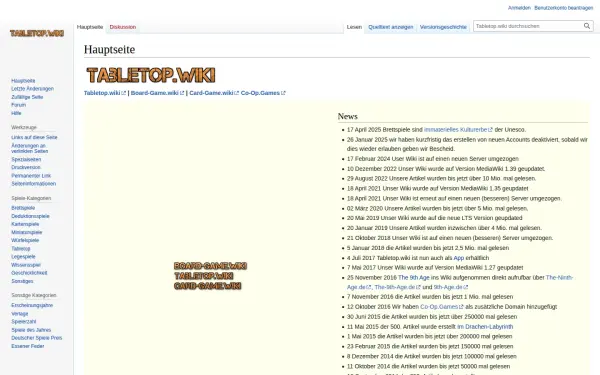Click the center logo image stack
This screenshot has height=375, width=600.
point(210,276)
